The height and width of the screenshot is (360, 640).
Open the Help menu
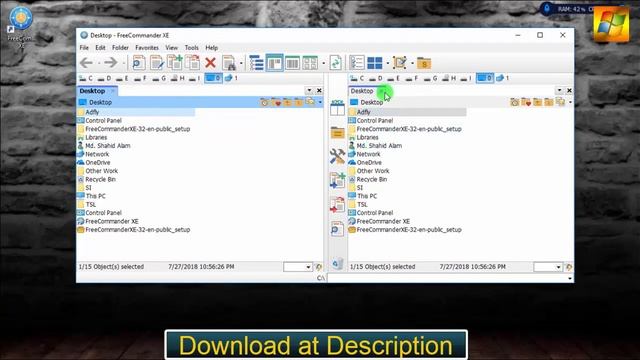tap(211, 48)
